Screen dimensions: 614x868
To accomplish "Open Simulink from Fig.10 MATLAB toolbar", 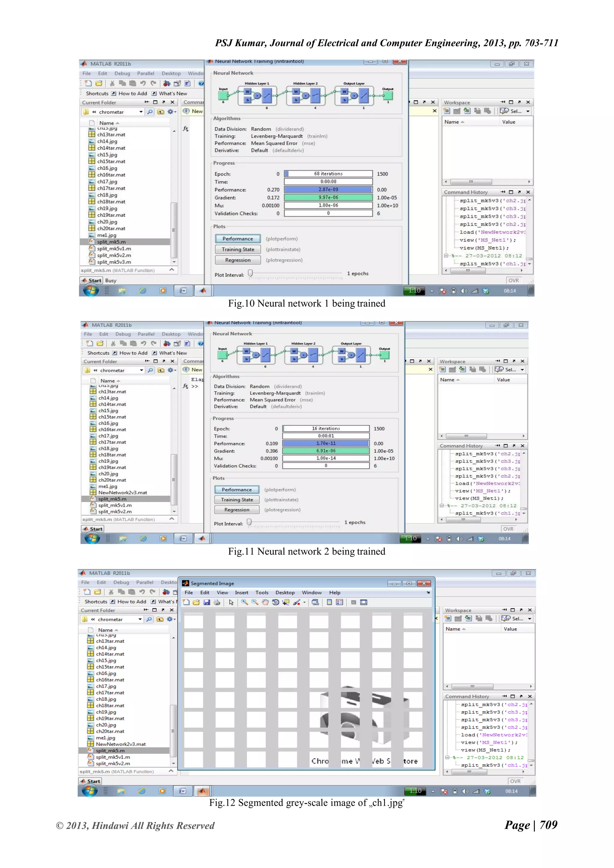I will click(167, 83).
